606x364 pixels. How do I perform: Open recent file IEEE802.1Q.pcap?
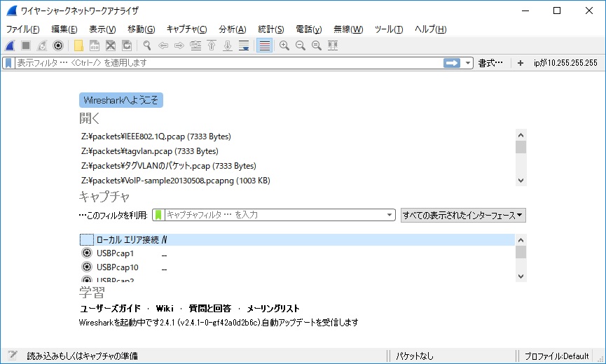click(156, 136)
